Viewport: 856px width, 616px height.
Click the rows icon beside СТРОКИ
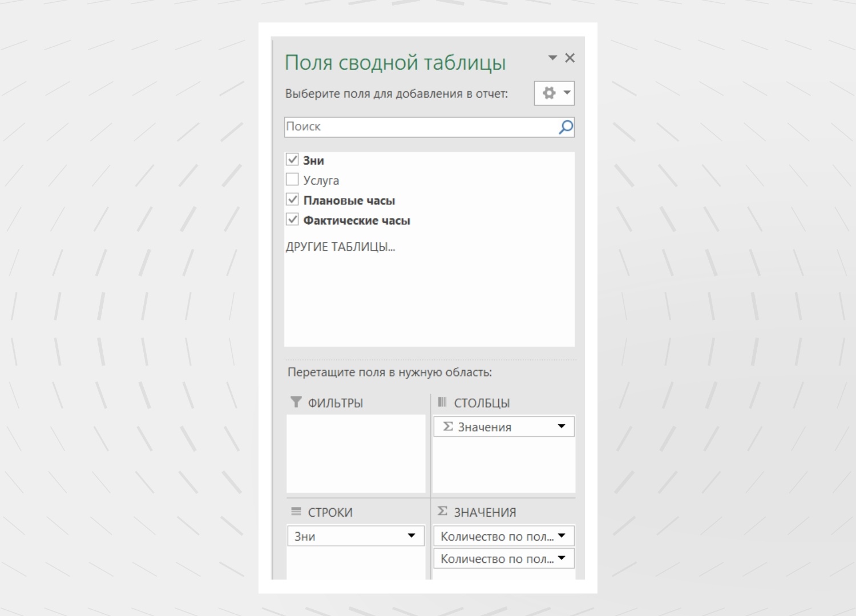pos(296,512)
